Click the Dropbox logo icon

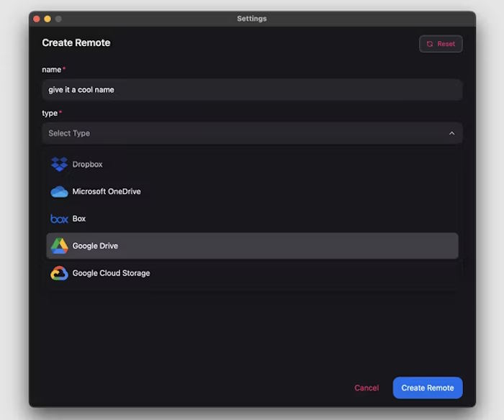[59, 164]
